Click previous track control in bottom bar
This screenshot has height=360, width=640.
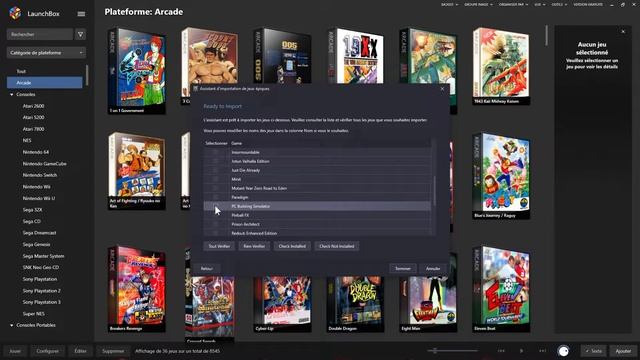(501, 351)
